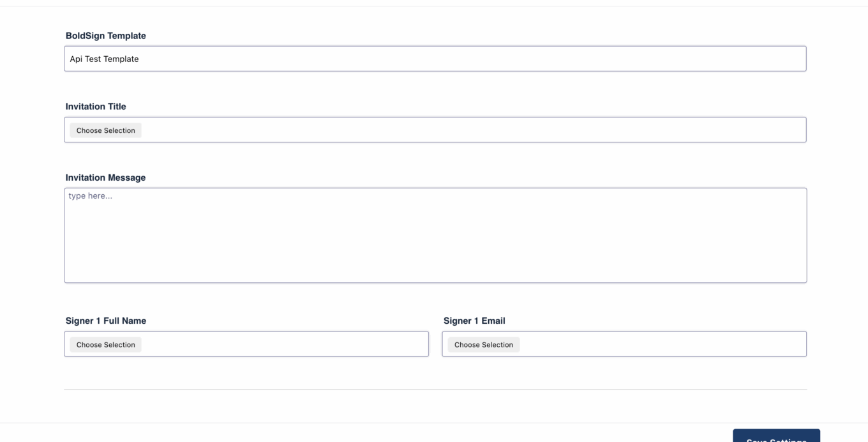Focus the Invitation Message text area
868x442 pixels.
pyautogui.click(x=435, y=235)
